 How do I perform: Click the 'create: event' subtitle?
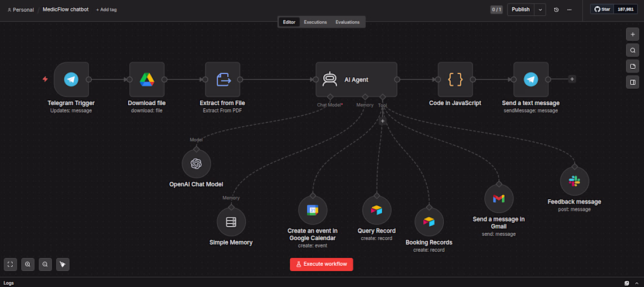click(313, 246)
